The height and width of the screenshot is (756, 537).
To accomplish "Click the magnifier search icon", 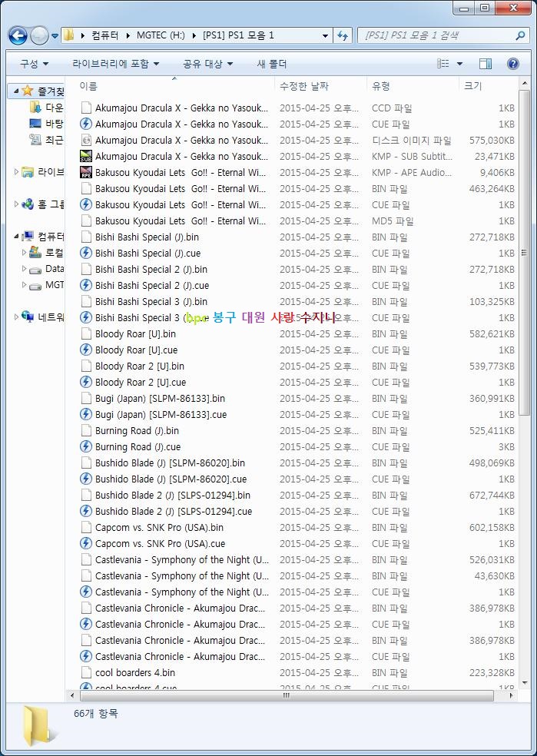I will click(520, 35).
